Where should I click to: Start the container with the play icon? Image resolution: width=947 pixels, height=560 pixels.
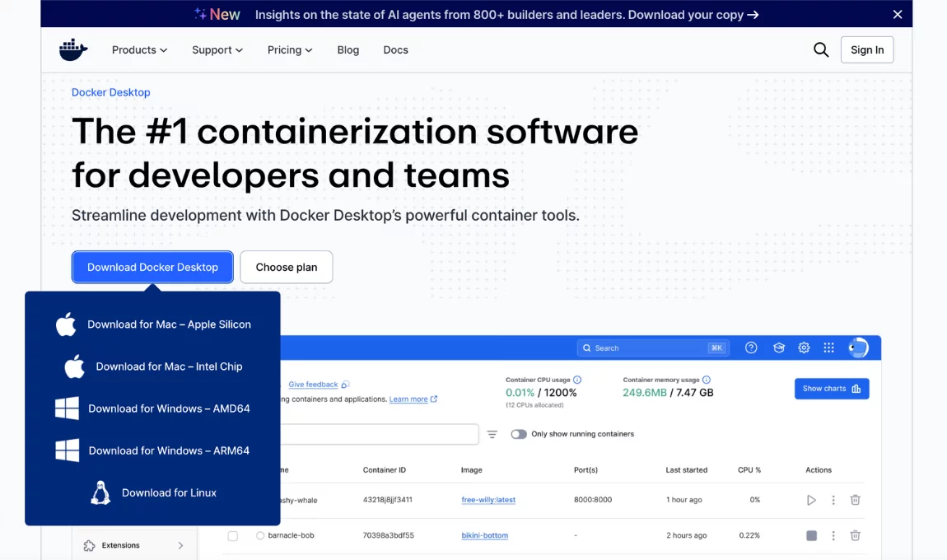click(x=811, y=500)
